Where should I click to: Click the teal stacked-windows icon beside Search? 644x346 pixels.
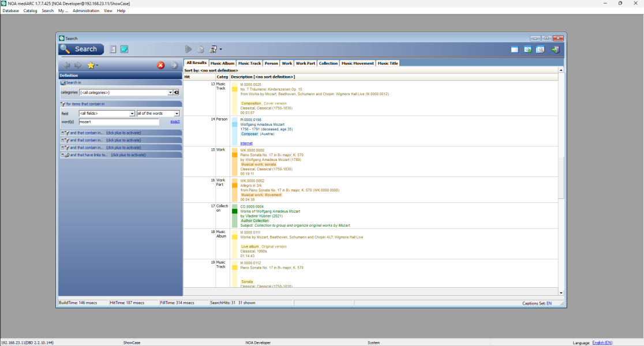pyautogui.click(x=124, y=49)
